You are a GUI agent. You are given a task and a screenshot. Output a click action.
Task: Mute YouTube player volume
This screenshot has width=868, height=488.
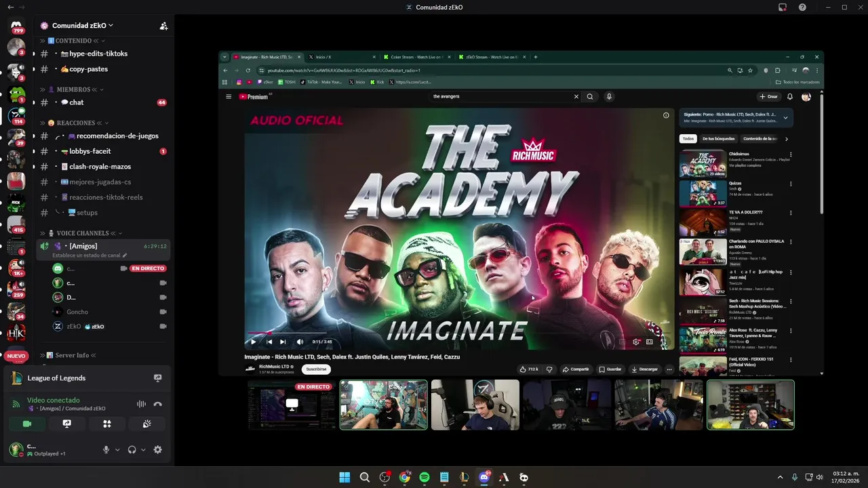pyautogui.click(x=300, y=342)
